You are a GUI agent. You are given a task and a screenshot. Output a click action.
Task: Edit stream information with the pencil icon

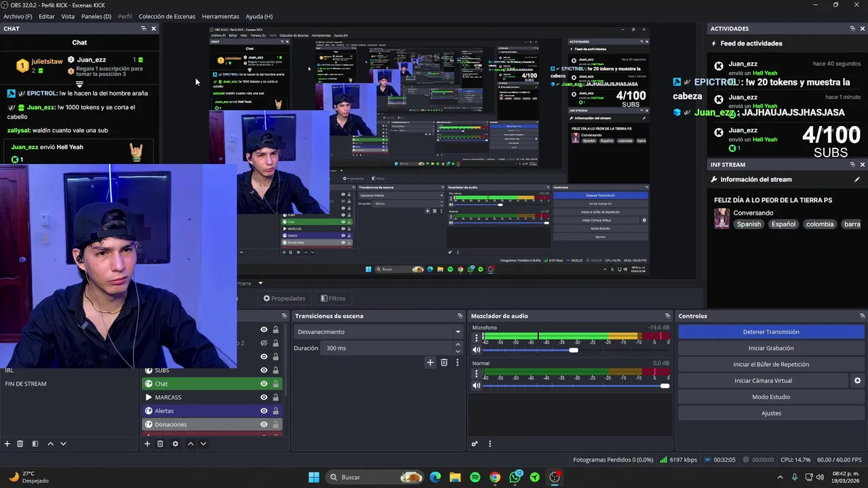(x=857, y=180)
